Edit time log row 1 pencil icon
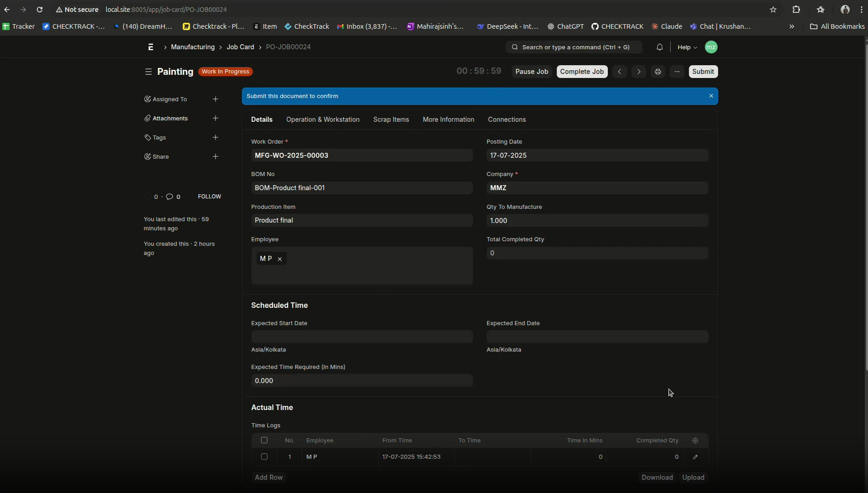 click(695, 457)
